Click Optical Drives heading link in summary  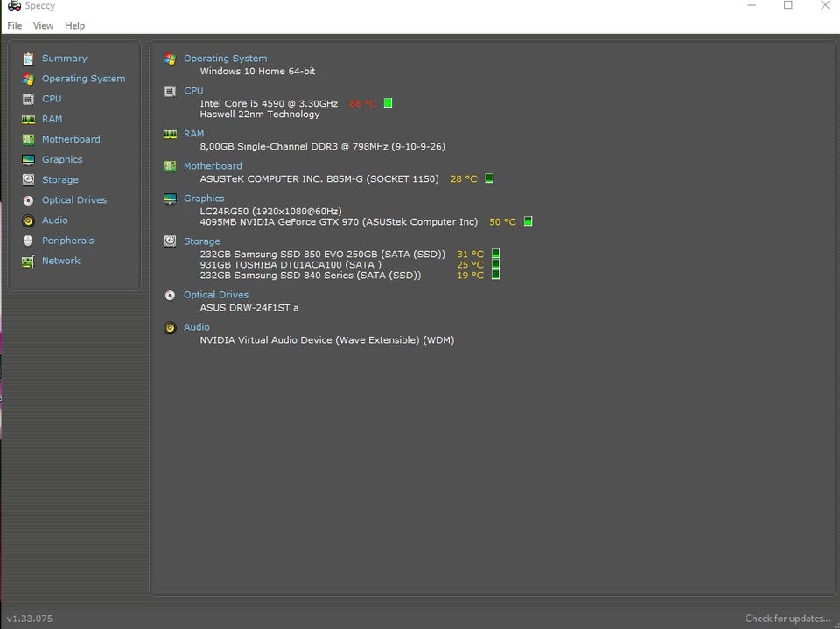(216, 295)
